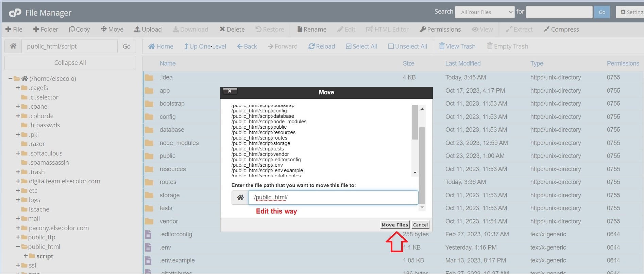Create a new file with +File
Image resolution: width=644 pixels, height=274 pixels.
click(x=14, y=30)
